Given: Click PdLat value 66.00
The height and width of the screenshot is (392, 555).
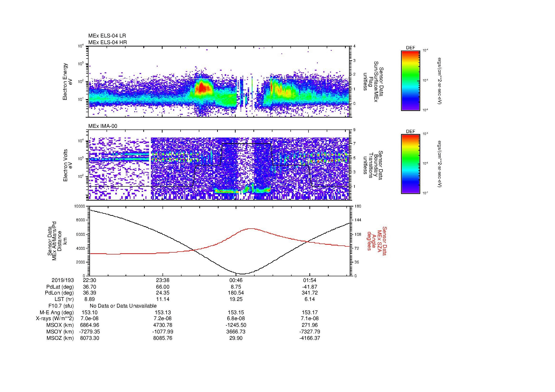Looking at the screenshot, I should click(x=163, y=287).
